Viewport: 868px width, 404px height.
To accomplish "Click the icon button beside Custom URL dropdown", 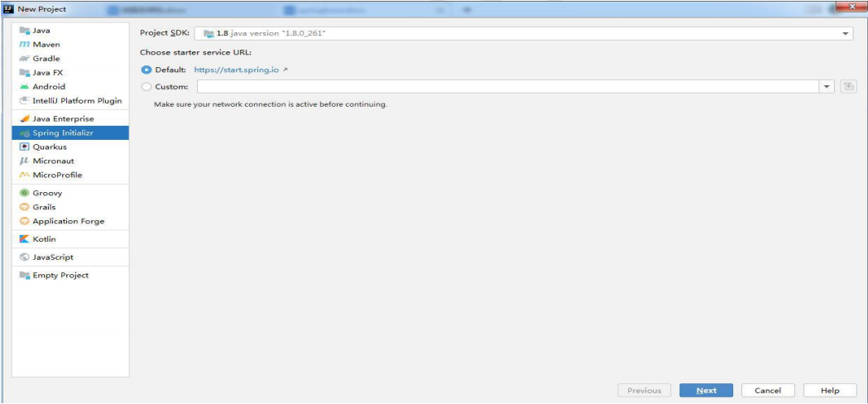I will 848,86.
